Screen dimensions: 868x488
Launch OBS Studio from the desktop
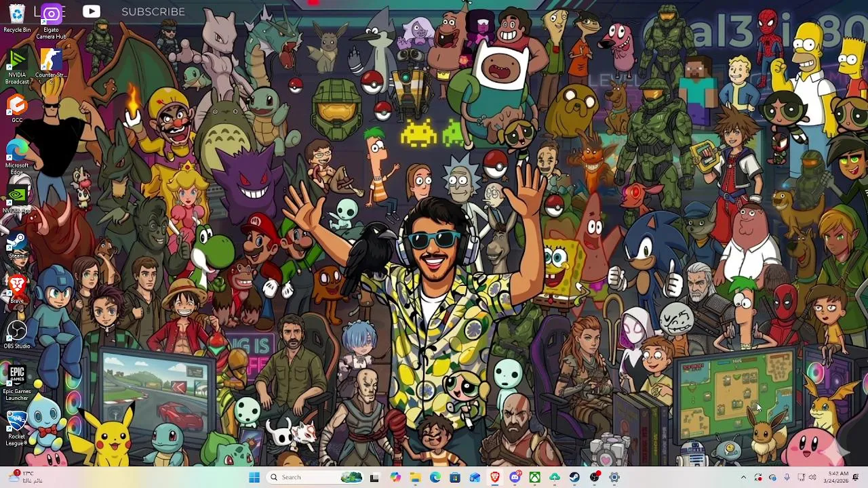pos(17,335)
